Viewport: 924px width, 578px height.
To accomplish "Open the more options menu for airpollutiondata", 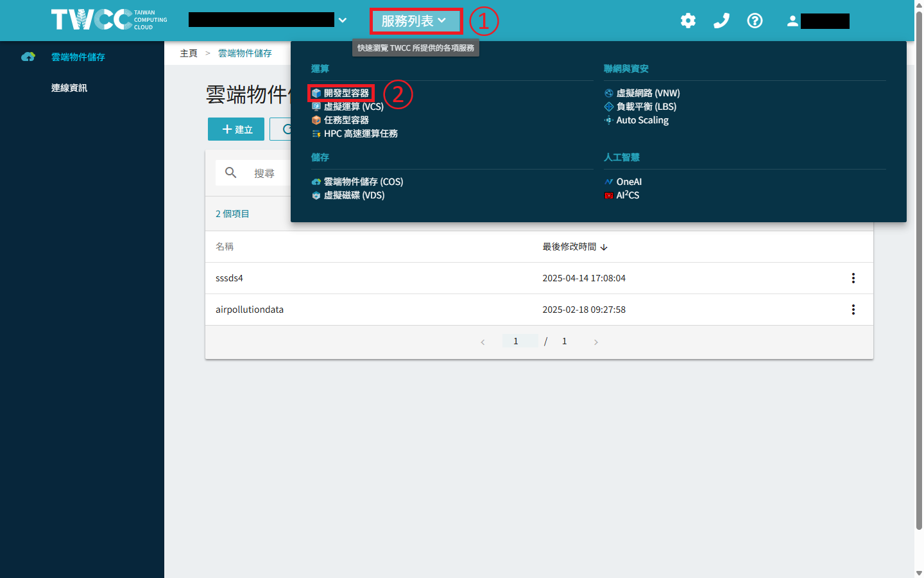I will click(x=853, y=310).
